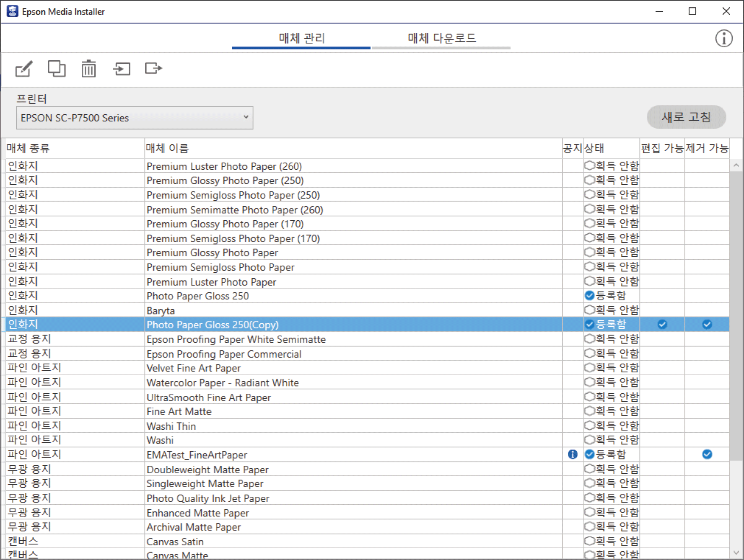
Task: Toggle status radio for Baryta
Action: (x=589, y=310)
